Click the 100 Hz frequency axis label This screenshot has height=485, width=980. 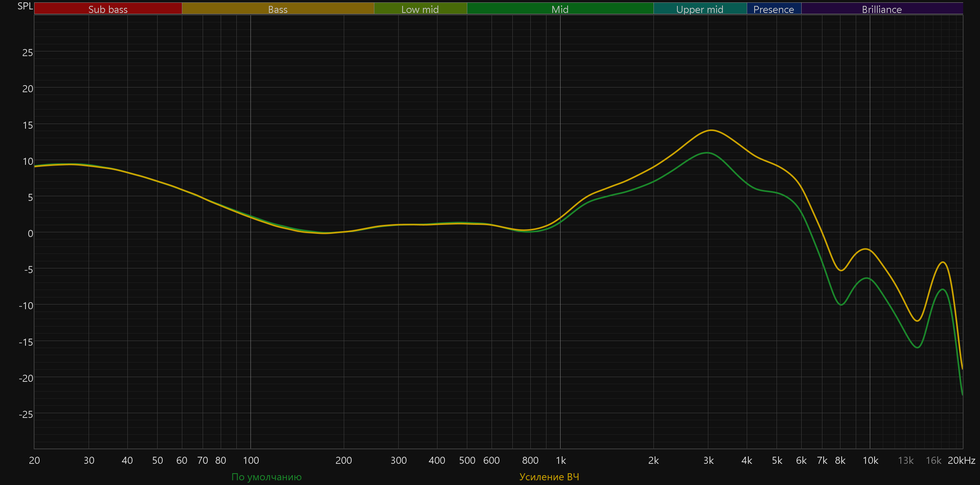click(x=251, y=460)
